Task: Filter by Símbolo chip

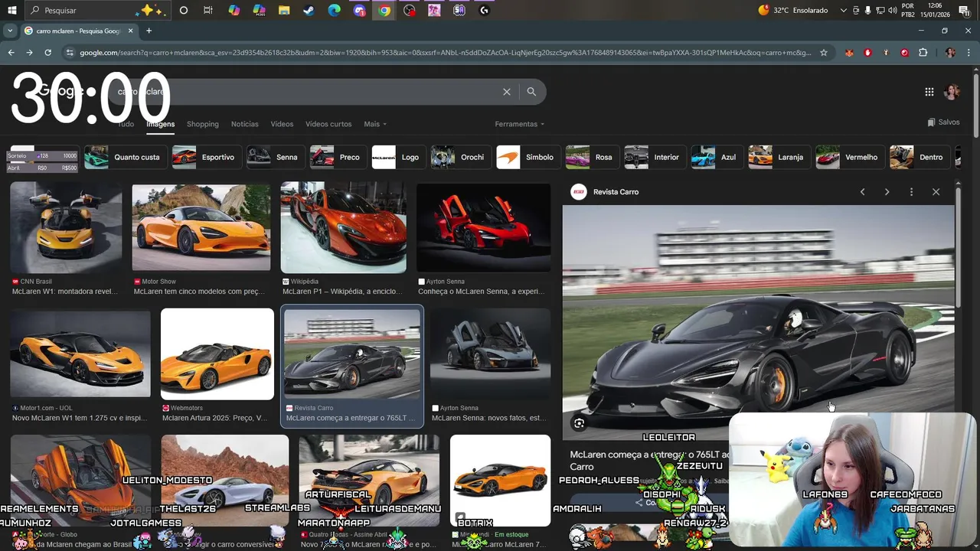Action: pyautogui.click(x=528, y=157)
